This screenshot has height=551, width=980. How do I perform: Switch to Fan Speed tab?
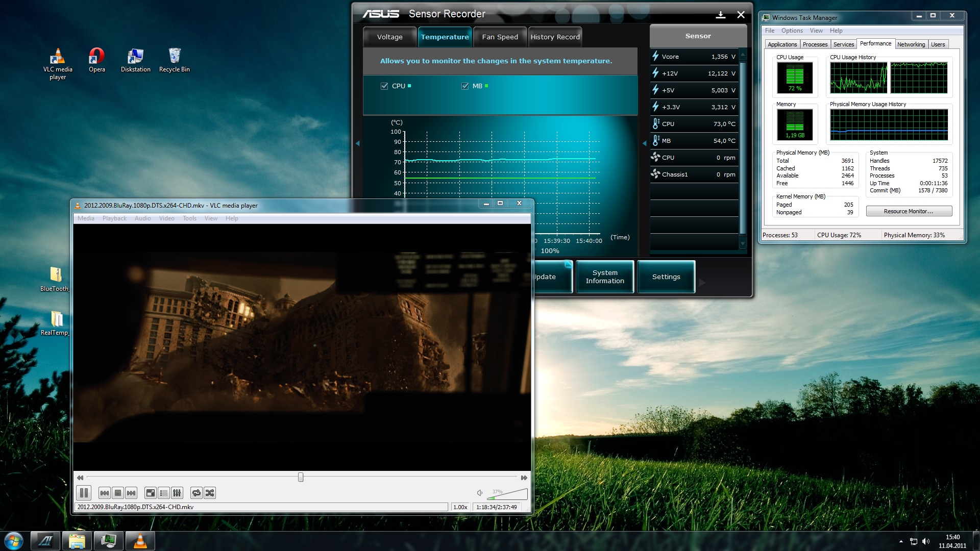[x=500, y=37]
